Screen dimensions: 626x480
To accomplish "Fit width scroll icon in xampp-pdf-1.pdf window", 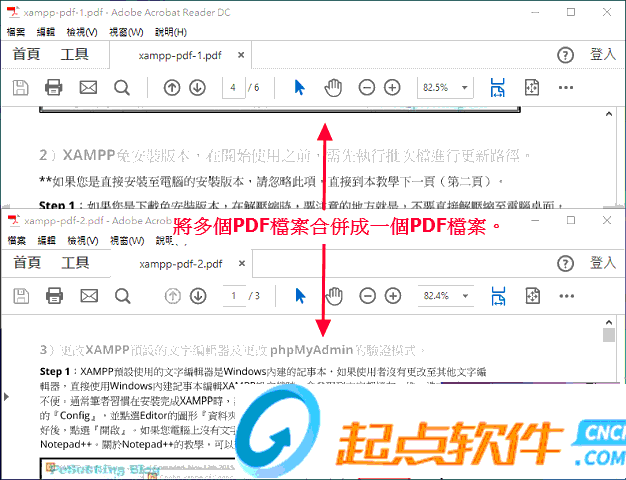I will coord(497,87).
